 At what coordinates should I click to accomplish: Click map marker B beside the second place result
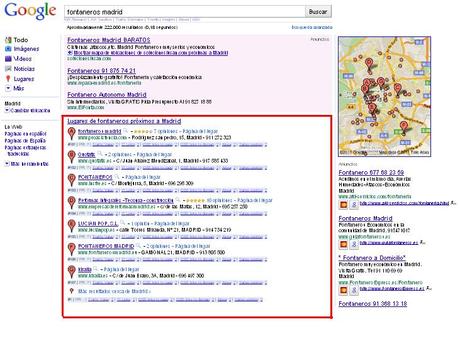(71, 156)
